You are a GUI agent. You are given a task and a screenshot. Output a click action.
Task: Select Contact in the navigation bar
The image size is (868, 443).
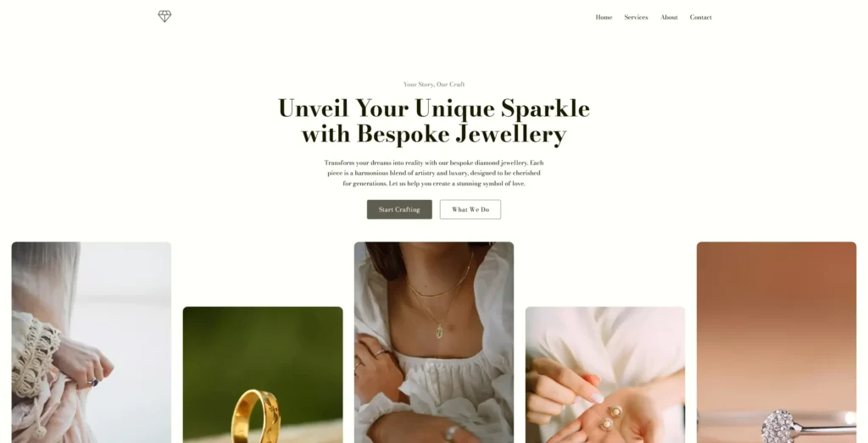pos(700,17)
